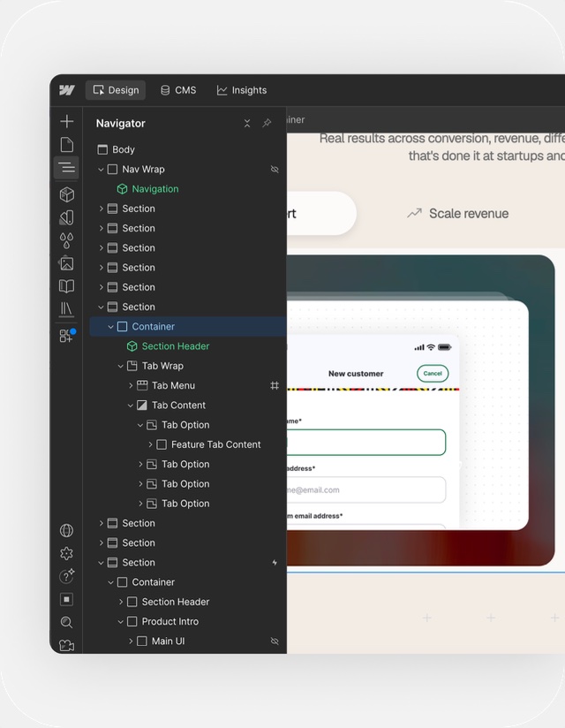Expand the Main UI chevron

(x=131, y=641)
